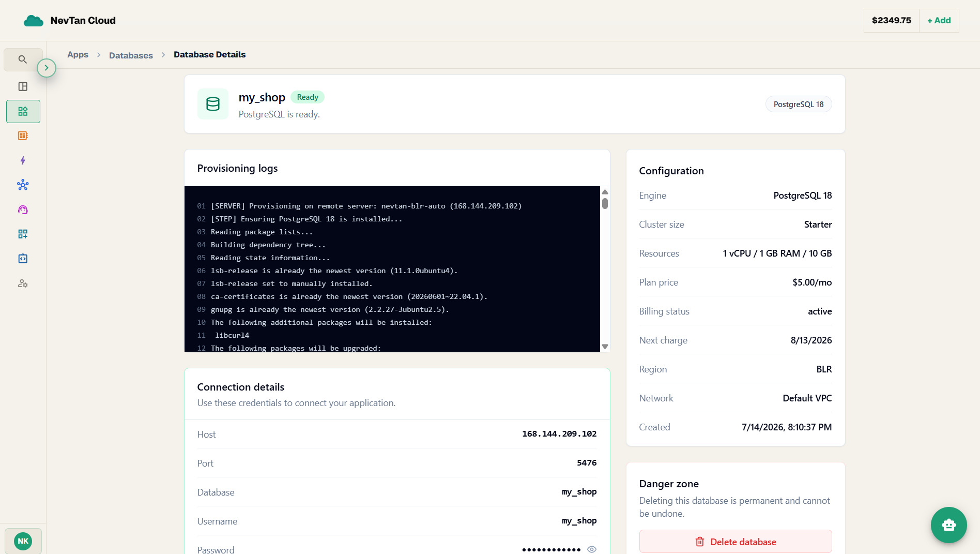Click the Created timestamp 7/14/2026
Image resolution: width=980 pixels, height=554 pixels.
click(x=787, y=427)
